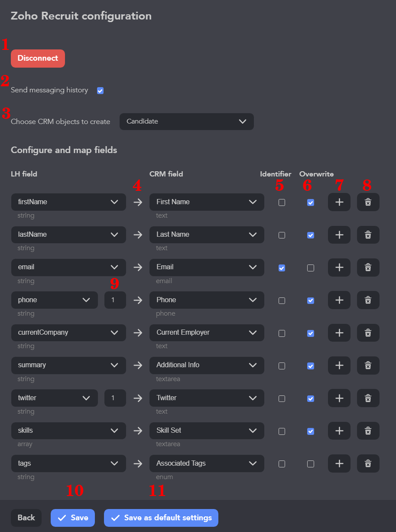Image resolution: width=396 pixels, height=532 pixels.
Task: Delete the skills mapping row
Action: (368, 431)
